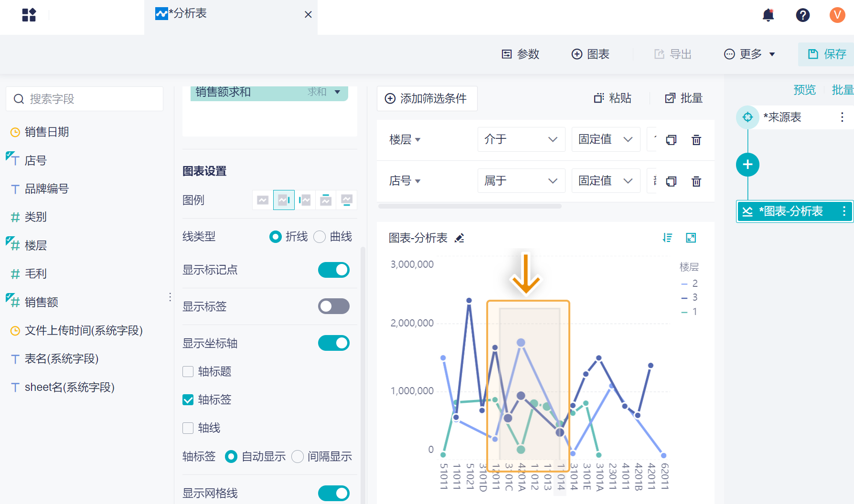This screenshot has width=854, height=504.
Task: Open the 楼层 filter field dropdown
Action: pos(405,140)
